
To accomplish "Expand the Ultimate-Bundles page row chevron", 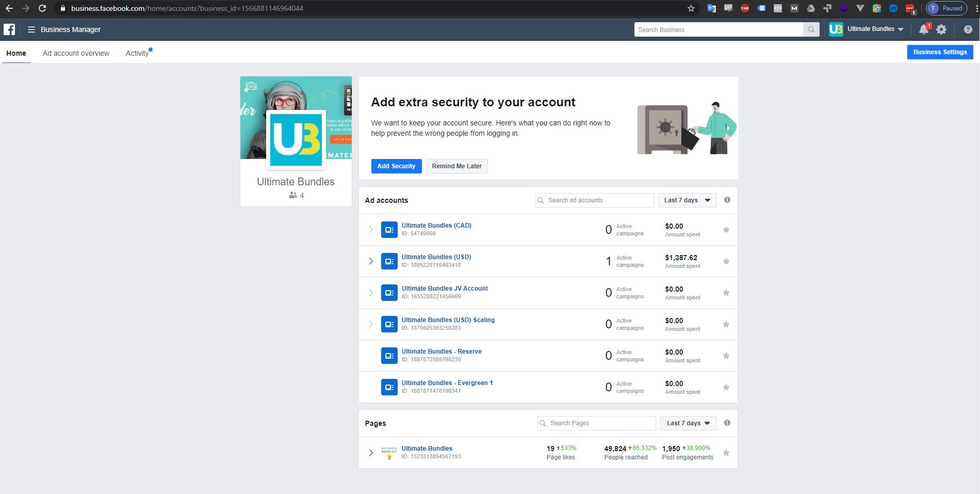I will (x=370, y=453).
